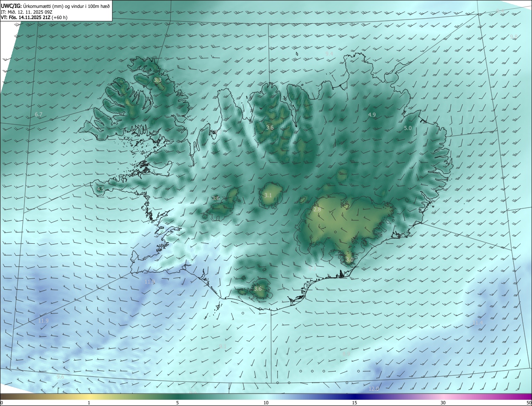
Task: Select the 9.1 value label south of Iceland
Action: tap(223, 346)
